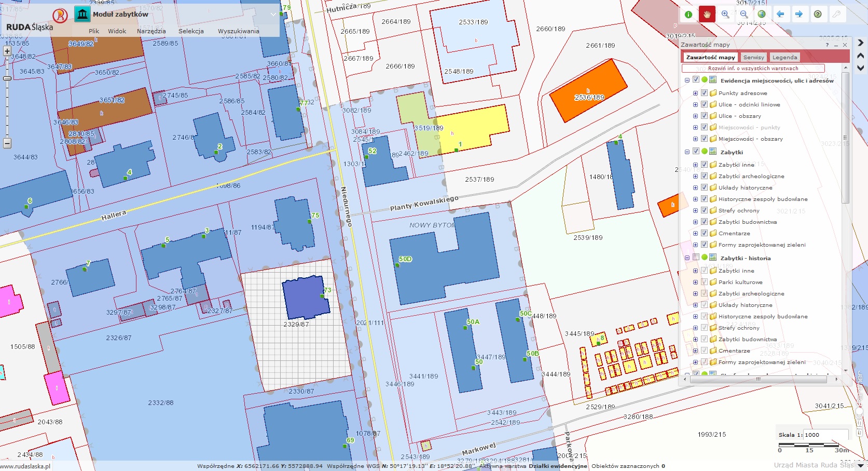This screenshot has height=471, width=868.
Task: Activate the green info identify tool
Action: (688, 15)
